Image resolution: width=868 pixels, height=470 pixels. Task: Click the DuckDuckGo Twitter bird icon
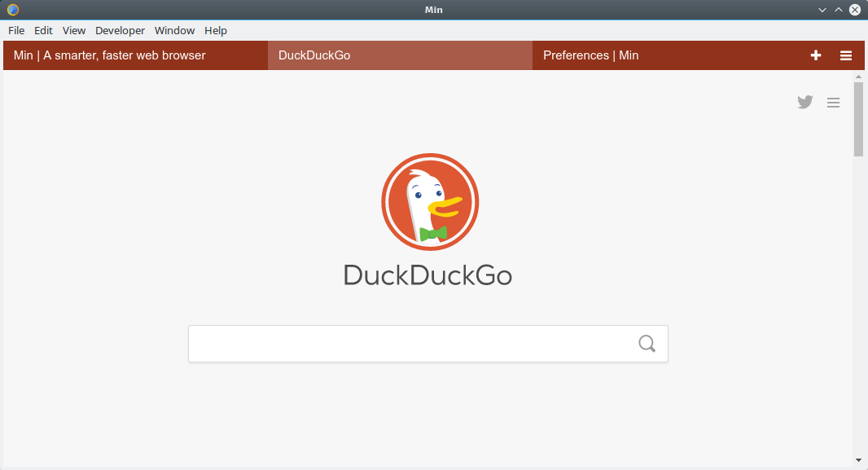pyautogui.click(x=805, y=102)
